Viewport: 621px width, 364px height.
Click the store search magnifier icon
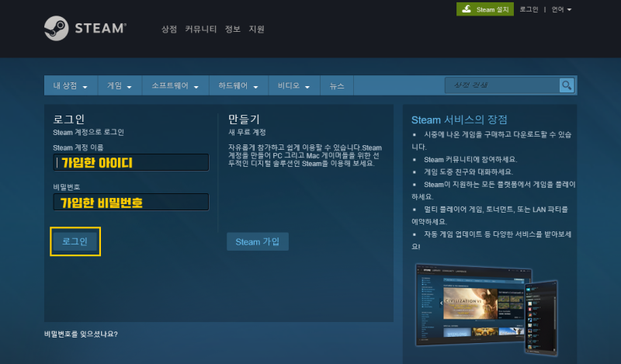pos(567,85)
